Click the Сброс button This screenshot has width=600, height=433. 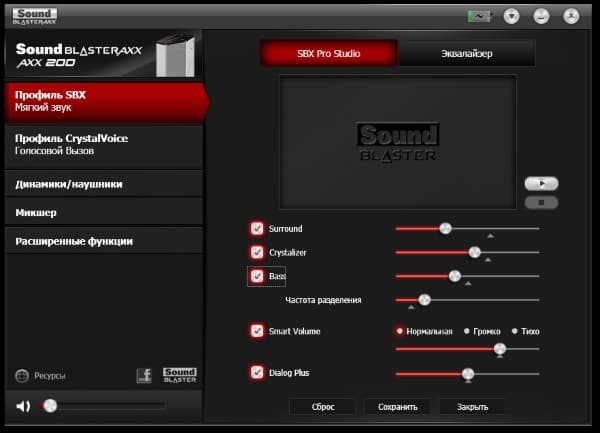(323, 407)
